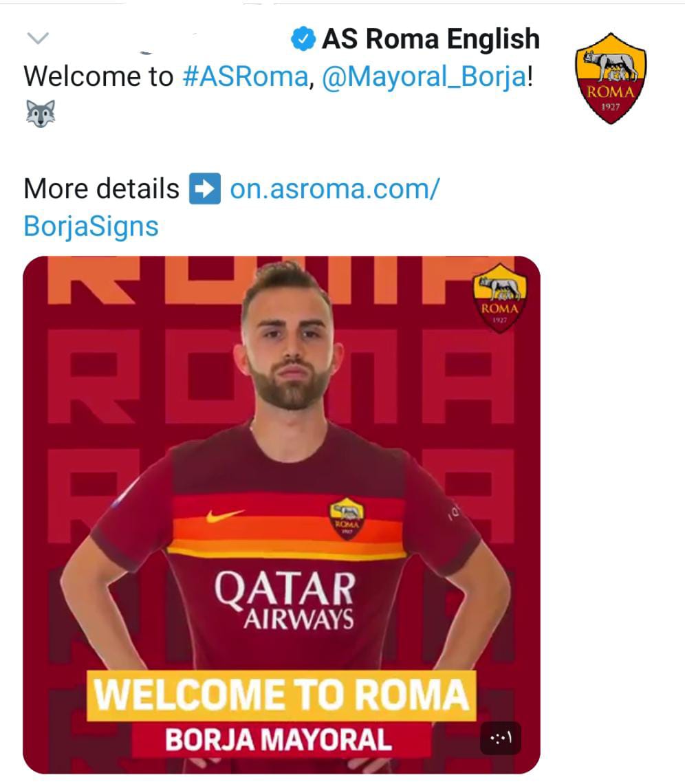
Task: Click the blue right-arrow emoji
Action: pyautogui.click(x=204, y=188)
